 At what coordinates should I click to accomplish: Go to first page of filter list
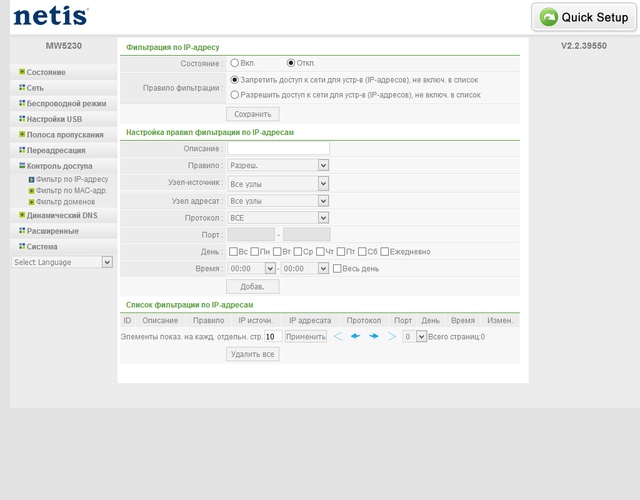(x=338, y=336)
